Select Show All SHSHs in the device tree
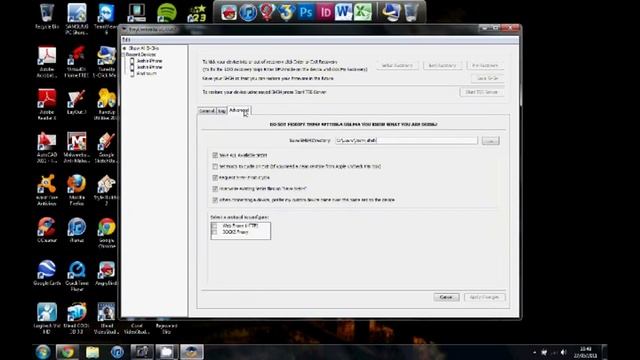The width and height of the screenshot is (640, 360). pyautogui.click(x=143, y=48)
